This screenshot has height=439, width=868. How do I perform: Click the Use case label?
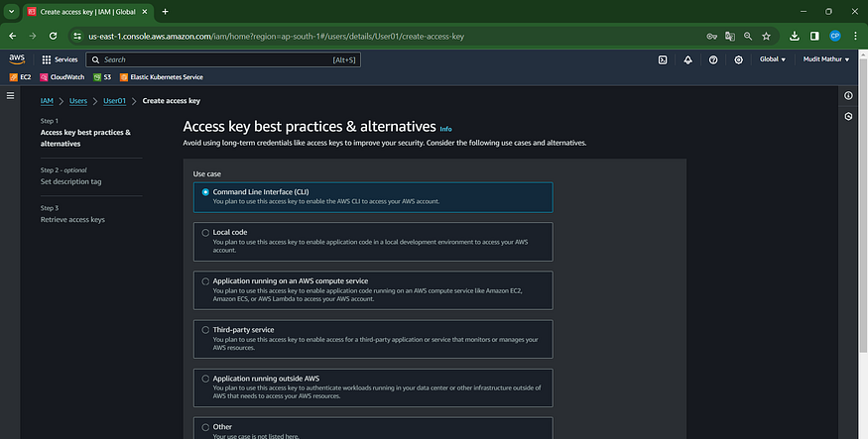pos(207,174)
